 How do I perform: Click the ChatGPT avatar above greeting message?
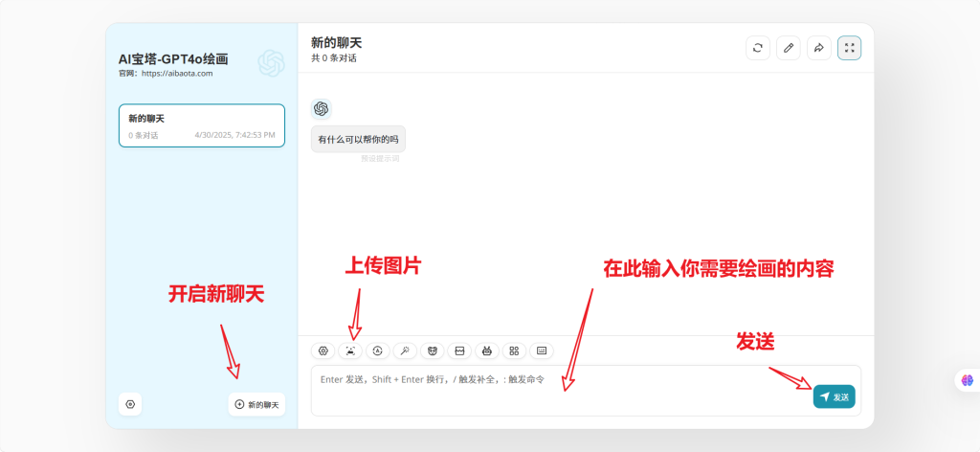click(x=322, y=109)
